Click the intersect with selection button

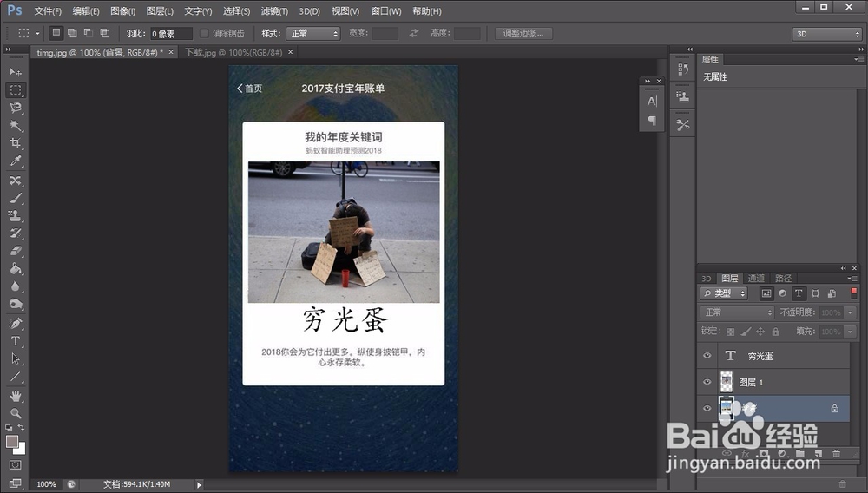pyautogui.click(x=105, y=33)
